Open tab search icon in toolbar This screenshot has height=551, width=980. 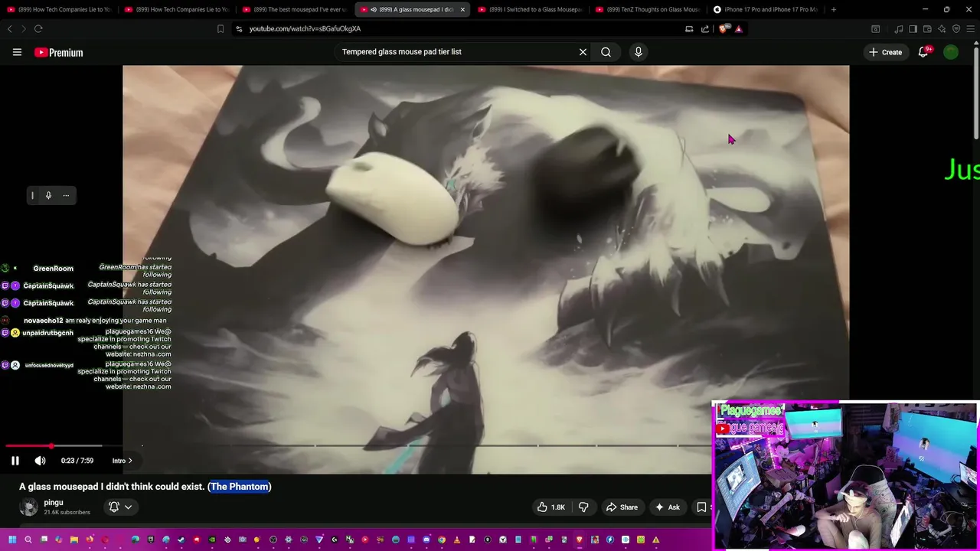click(x=876, y=29)
